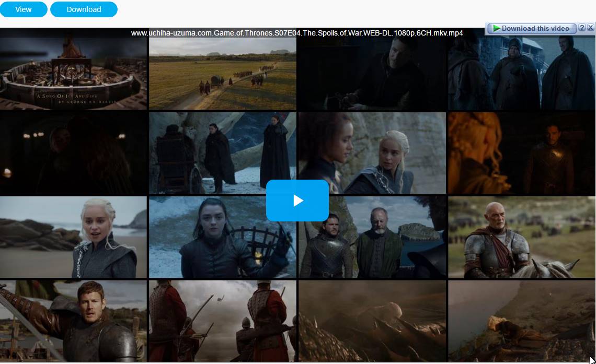Viewport: 596px width, 364px height.
Task: Select thumbnail of bald armored man on white horse
Action: [x=522, y=237]
